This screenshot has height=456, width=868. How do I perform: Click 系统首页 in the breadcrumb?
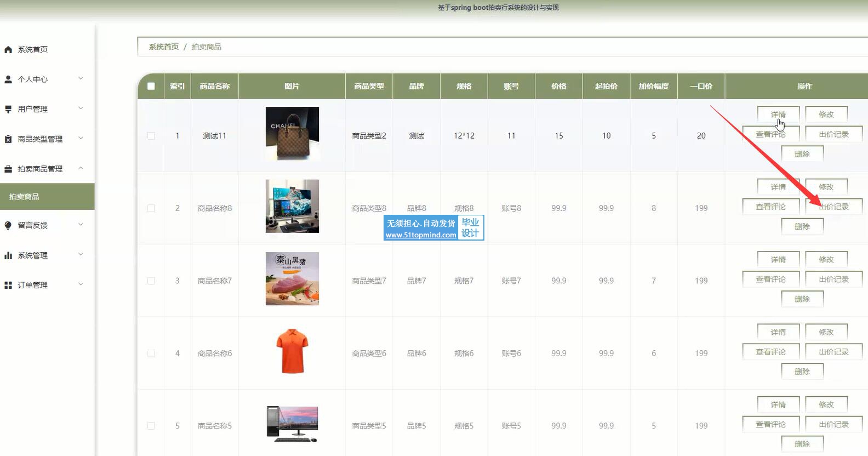coord(164,47)
